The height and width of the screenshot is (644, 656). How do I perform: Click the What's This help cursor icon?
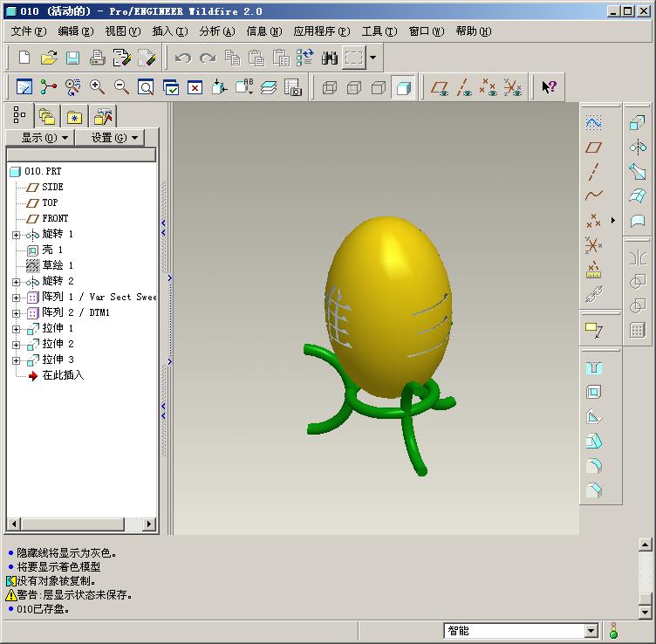click(x=549, y=87)
